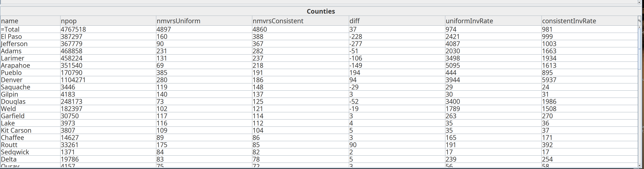Select the Kit Carson county name

(30, 131)
